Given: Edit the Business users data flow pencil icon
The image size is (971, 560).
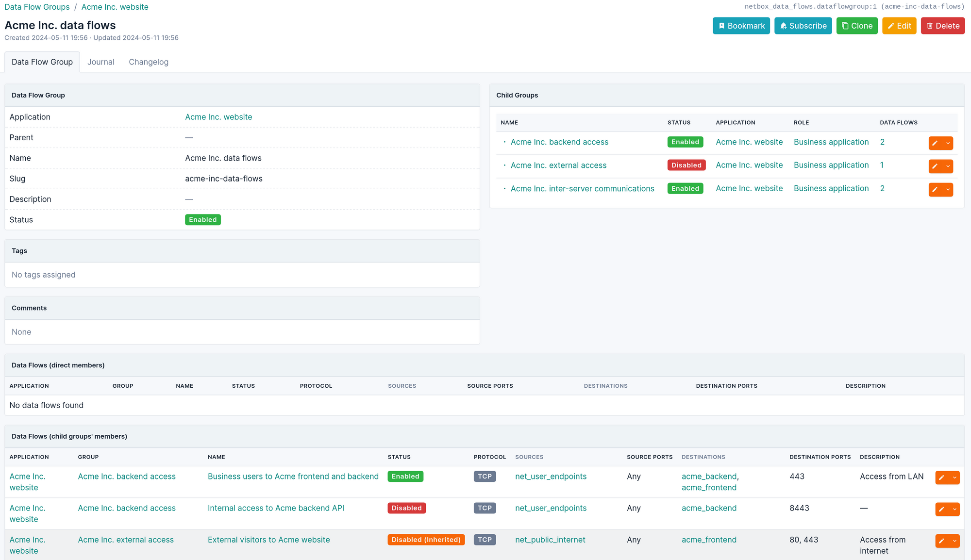Looking at the screenshot, I should [x=942, y=478].
